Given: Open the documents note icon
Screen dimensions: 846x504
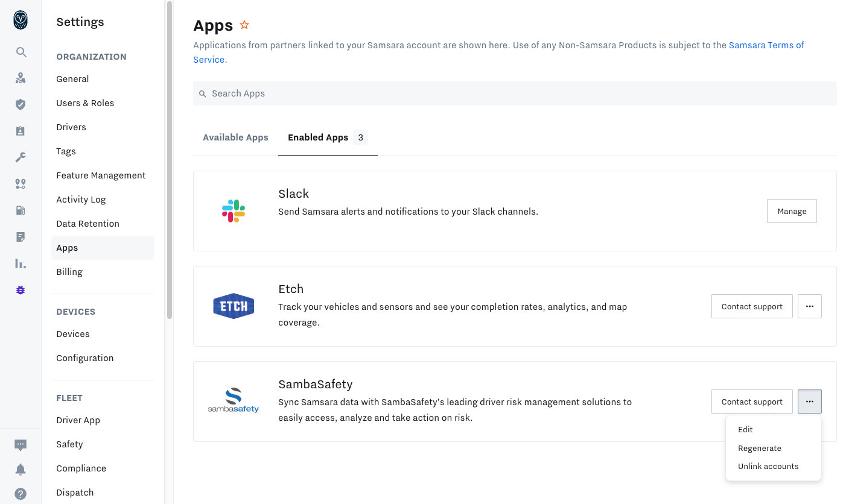Looking at the screenshot, I should click(21, 237).
